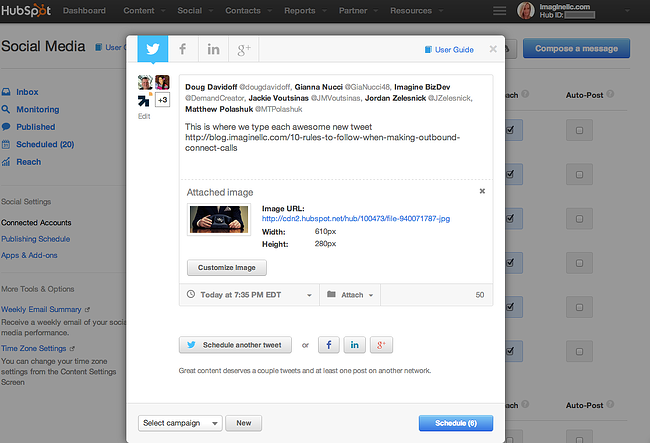Click the +3 more accounts badge
The width and height of the screenshot is (650, 443).
tap(162, 100)
